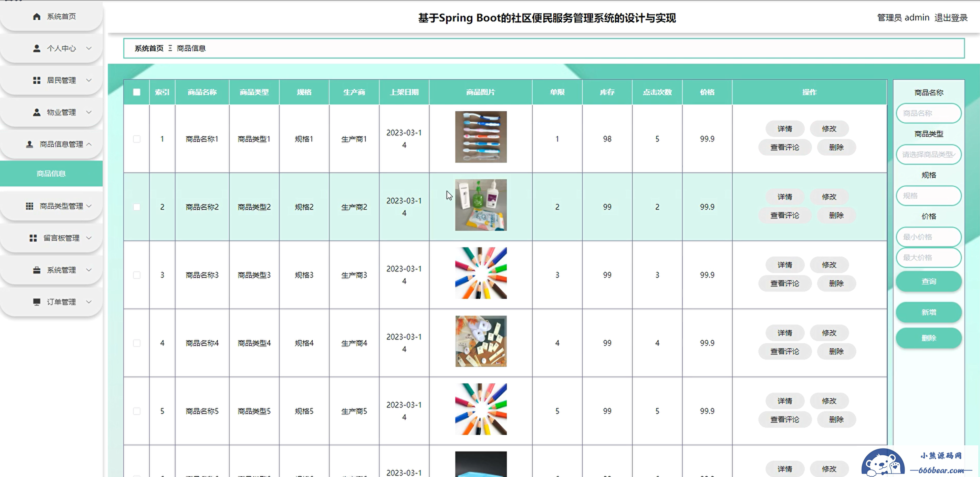Click the 规格 search input field
Screen dimensions: 980x477
click(929, 196)
